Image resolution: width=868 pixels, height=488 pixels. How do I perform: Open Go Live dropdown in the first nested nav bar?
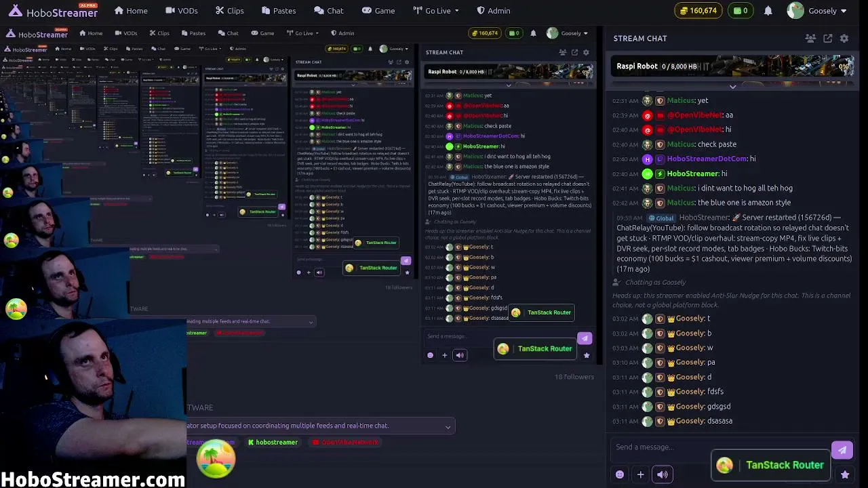[x=302, y=33]
